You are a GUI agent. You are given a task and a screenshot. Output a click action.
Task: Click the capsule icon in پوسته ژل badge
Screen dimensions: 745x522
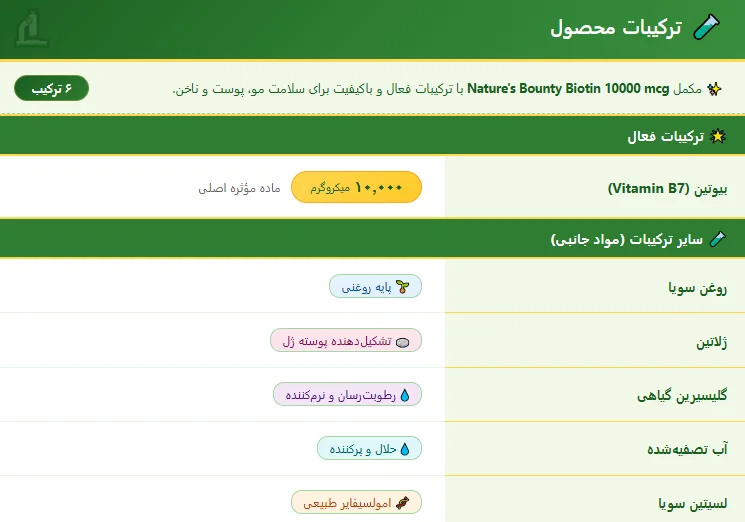click(x=402, y=342)
